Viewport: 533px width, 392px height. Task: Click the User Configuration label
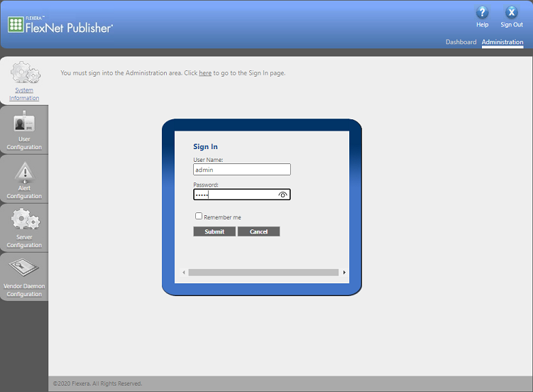[x=24, y=143]
